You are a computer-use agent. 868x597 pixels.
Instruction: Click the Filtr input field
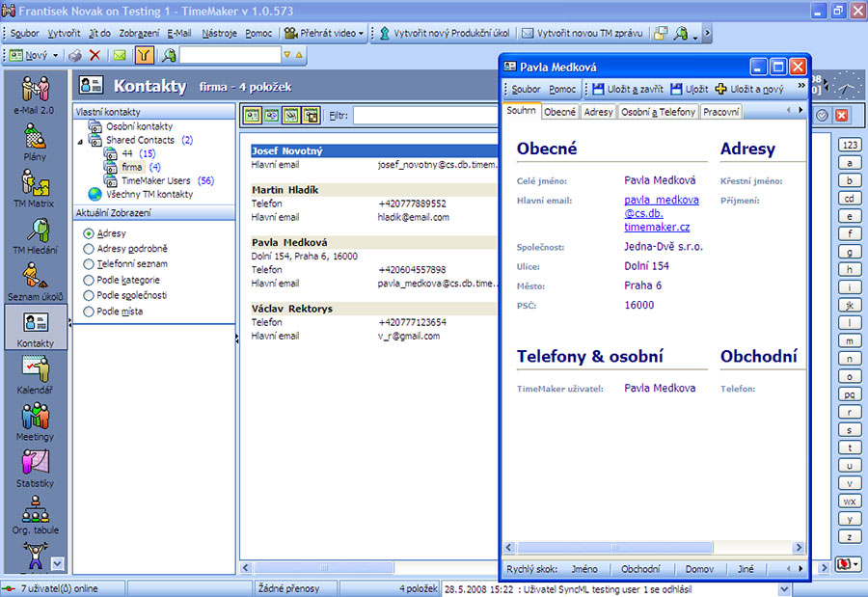click(x=424, y=116)
